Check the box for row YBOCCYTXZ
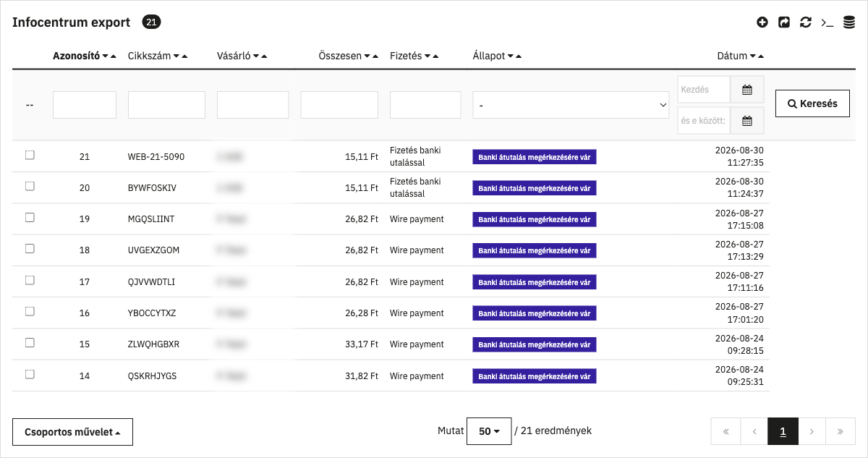 pos(30,311)
